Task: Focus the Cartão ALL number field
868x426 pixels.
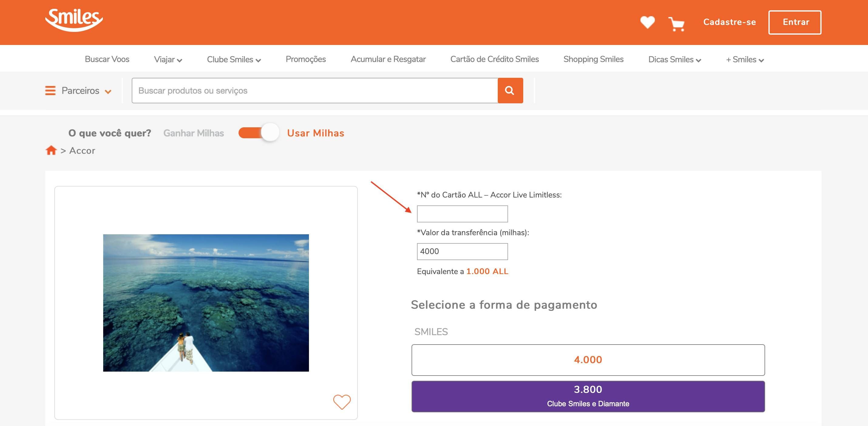Action: (x=462, y=214)
